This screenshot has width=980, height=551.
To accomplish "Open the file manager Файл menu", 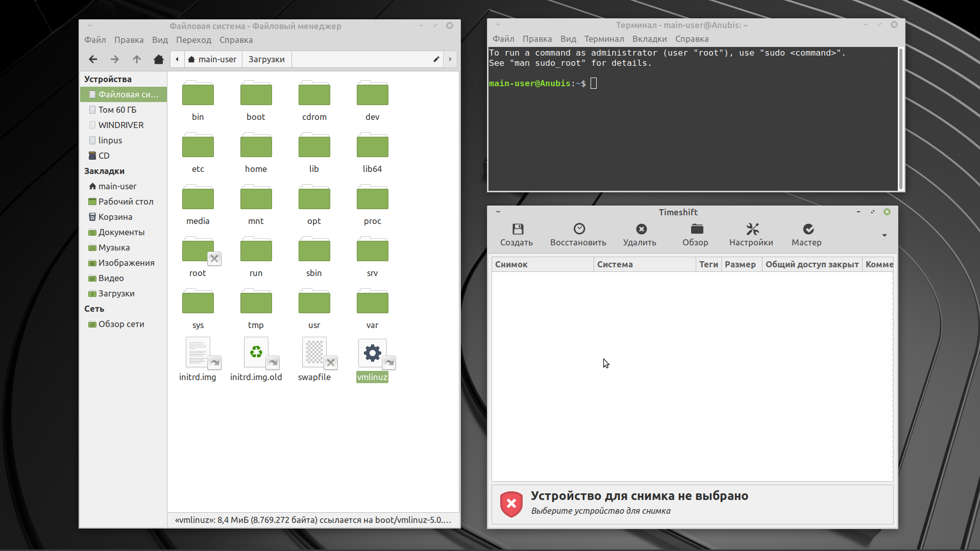I will pyautogui.click(x=95, y=40).
